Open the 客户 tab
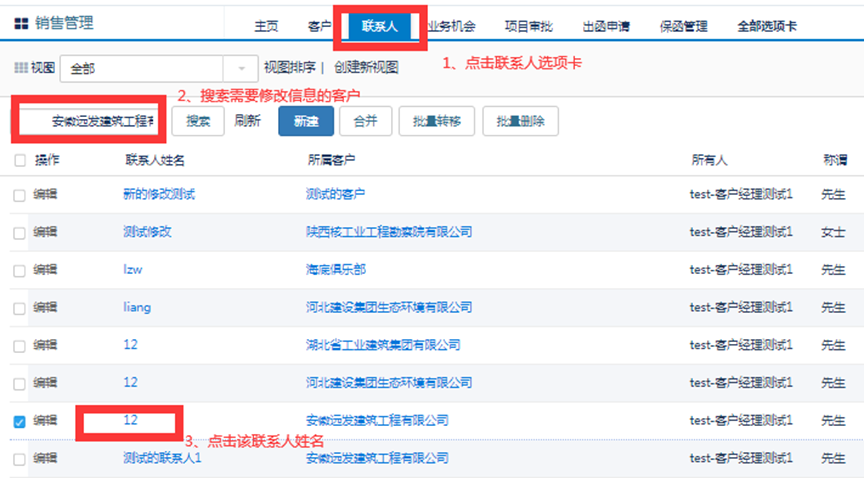864x478 pixels. tap(320, 26)
